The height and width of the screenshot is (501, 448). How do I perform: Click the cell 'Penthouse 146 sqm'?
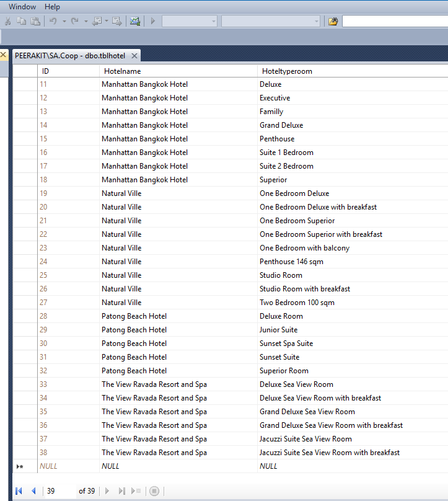click(x=353, y=262)
